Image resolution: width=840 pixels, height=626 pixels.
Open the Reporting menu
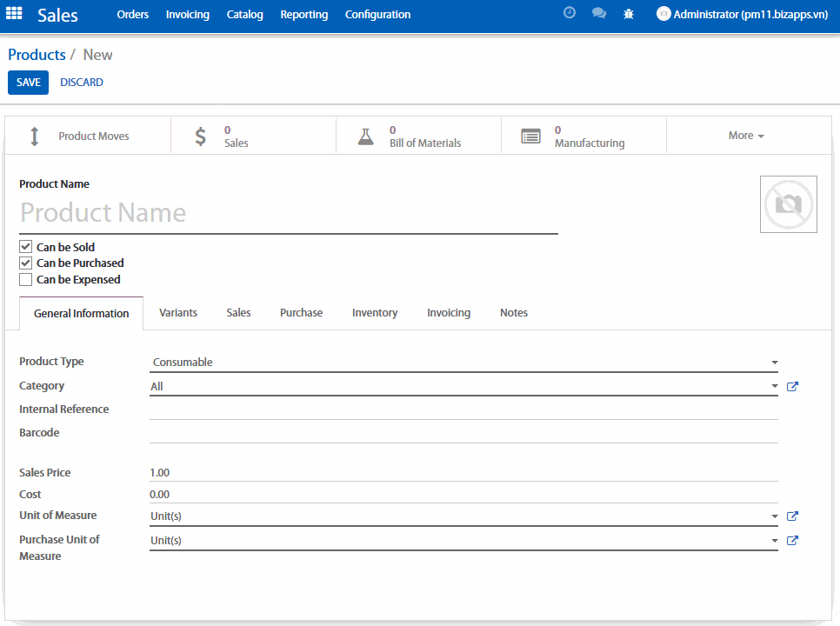click(x=303, y=15)
